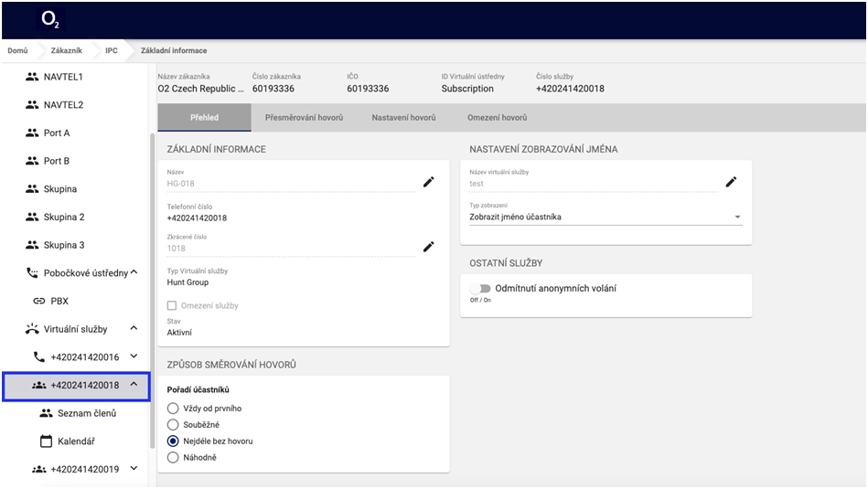The height and width of the screenshot is (489, 868).
Task: Choose the Náhodně radio button
Action: coord(173,457)
